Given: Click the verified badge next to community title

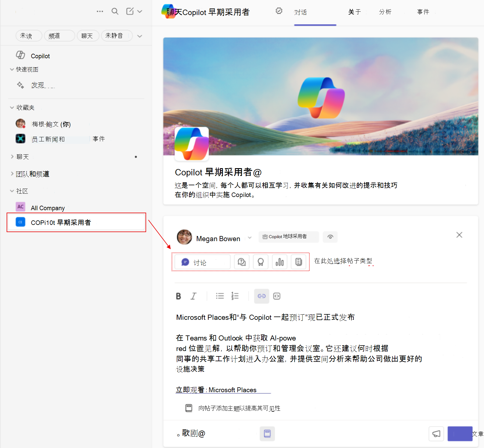Looking at the screenshot, I should [x=279, y=11].
